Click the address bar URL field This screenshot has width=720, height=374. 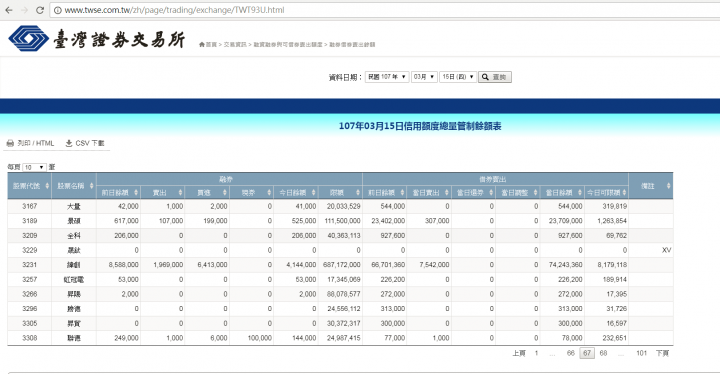386,10
